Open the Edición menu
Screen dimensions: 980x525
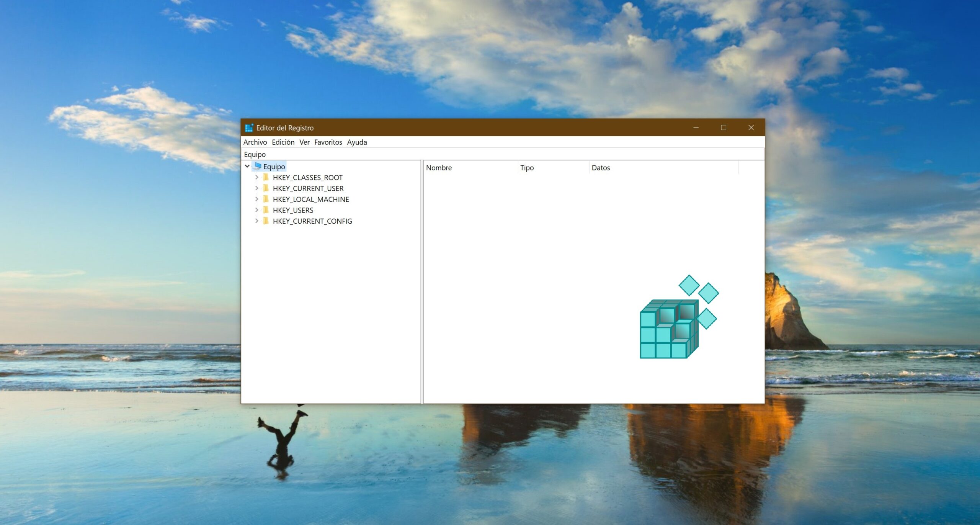pyautogui.click(x=283, y=142)
